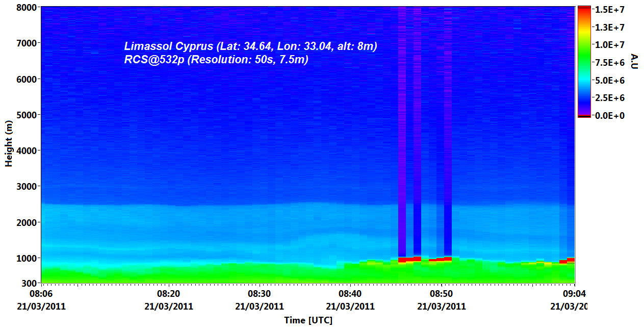Click the Limassol Cyprus location annotation text
Image resolution: width=644 pixels, height=331 pixels.
click(x=250, y=46)
